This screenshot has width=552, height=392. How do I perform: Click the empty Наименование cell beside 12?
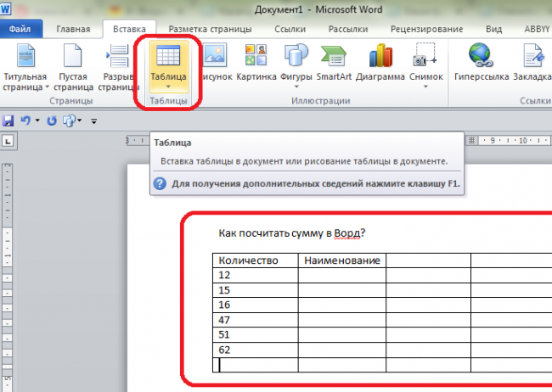pos(342,275)
